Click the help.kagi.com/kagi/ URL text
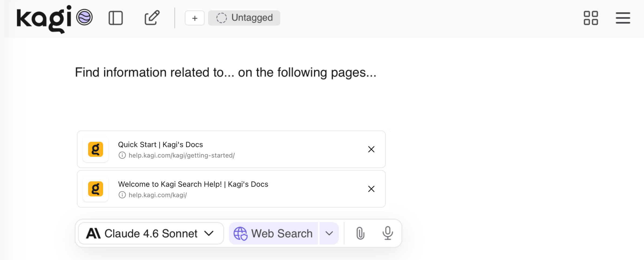The height and width of the screenshot is (260, 644). pos(158,195)
